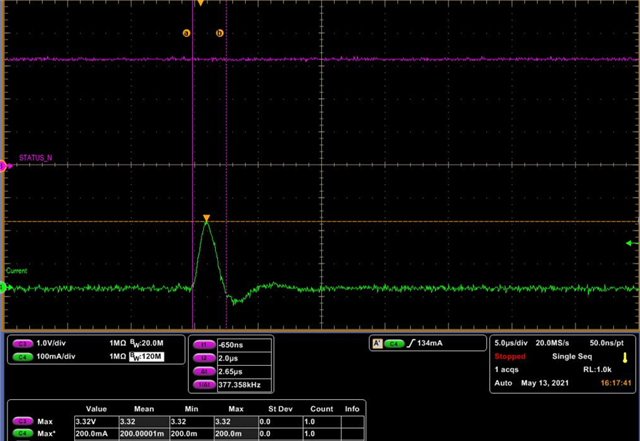Click the Min column header

point(191,409)
